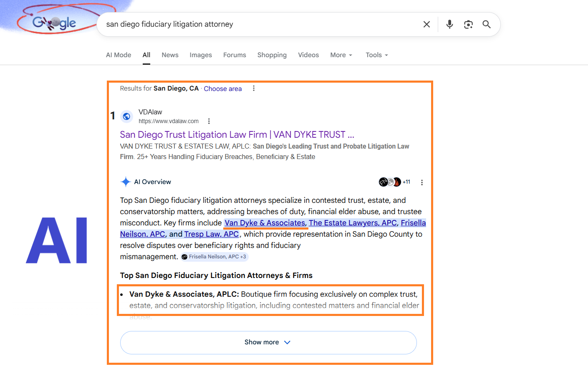Open the AI Overview three-dot options menu

click(x=422, y=182)
